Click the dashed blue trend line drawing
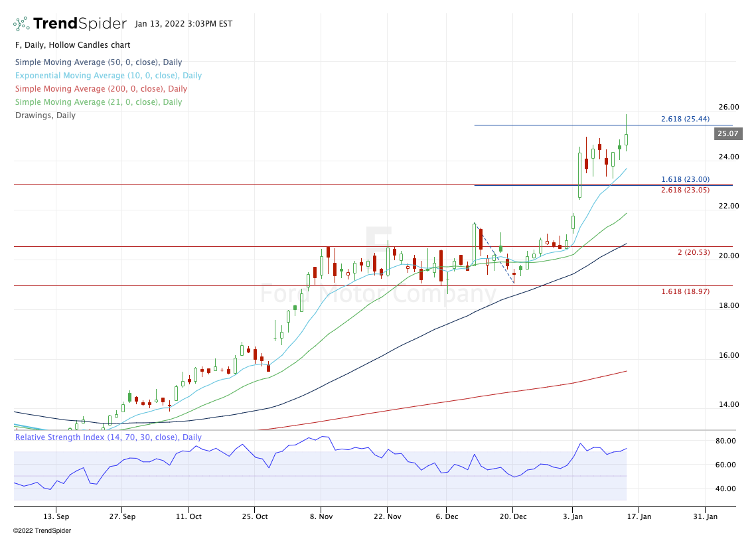Image resolution: width=756 pixels, height=537 pixels. (x=494, y=253)
